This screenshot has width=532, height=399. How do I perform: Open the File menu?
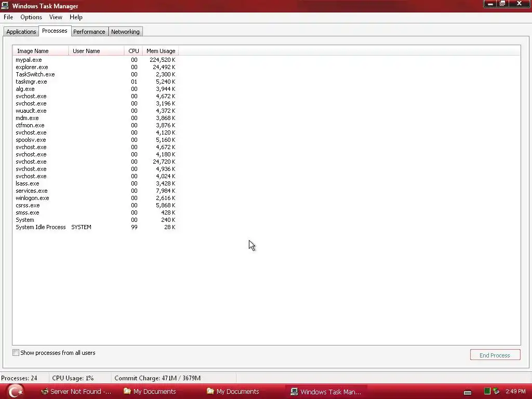[8, 17]
